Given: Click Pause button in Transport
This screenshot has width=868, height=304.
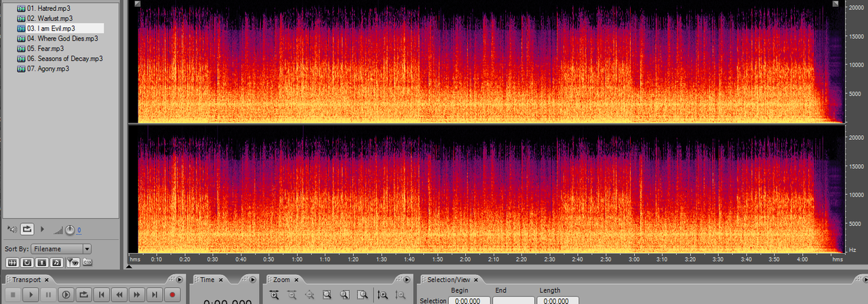Looking at the screenshot, I should [x=48, y=294].
